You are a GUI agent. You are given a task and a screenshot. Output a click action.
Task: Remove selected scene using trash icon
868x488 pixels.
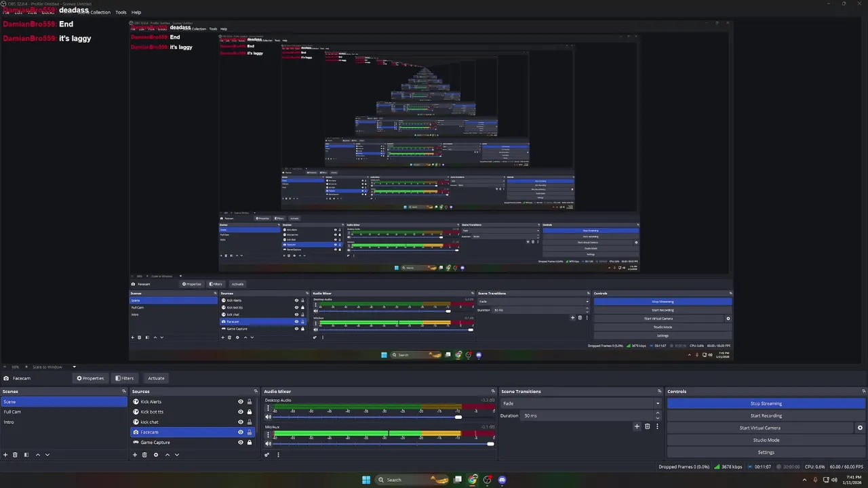point(15,455)
